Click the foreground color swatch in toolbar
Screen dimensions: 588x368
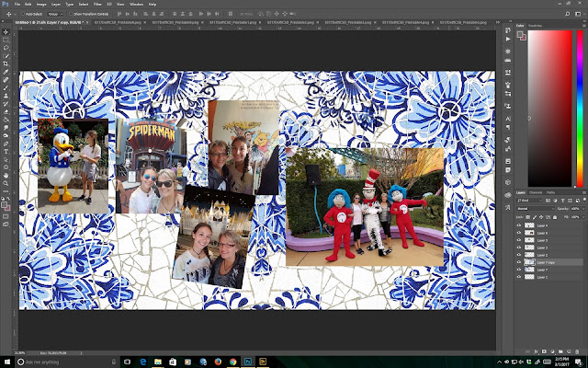(4, 204)
